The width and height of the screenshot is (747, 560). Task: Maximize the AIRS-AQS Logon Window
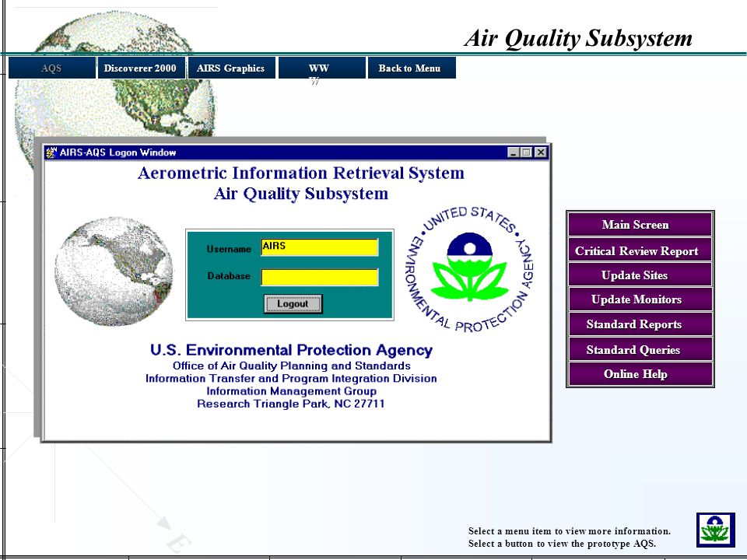pos(527,152)
